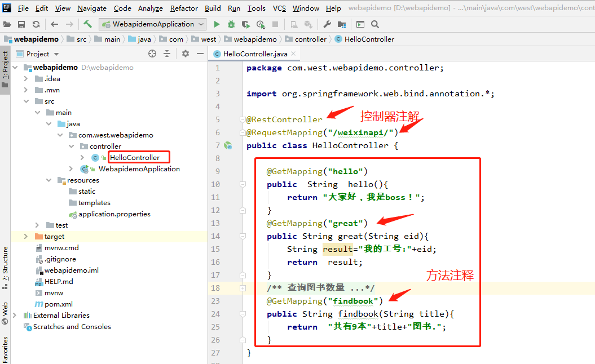
Task: Select webapidemo.iml file
Action: coord(71,270)
